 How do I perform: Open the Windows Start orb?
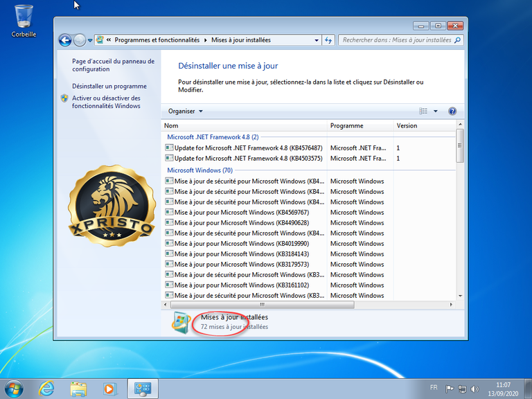(x=14, y=389)
